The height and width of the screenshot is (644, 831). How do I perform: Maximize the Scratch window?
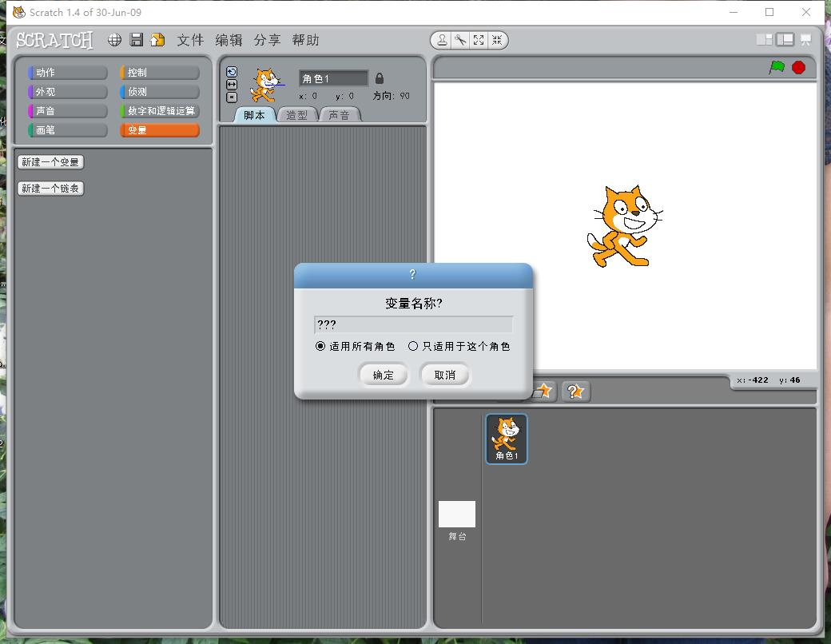pos(769,12)
